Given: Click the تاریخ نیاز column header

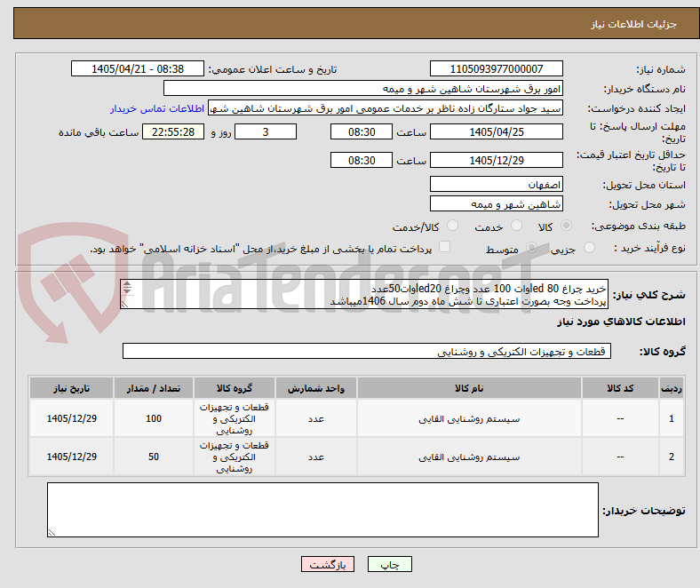Looking at the screenshot, I should (x=71, y=388).
